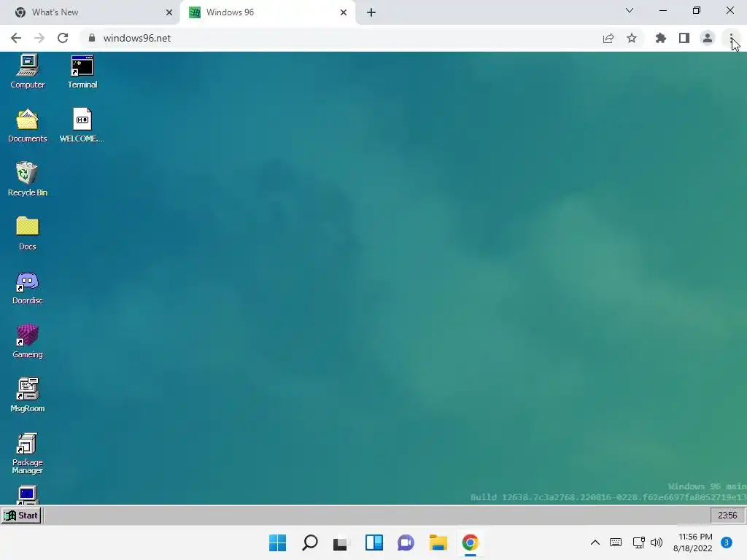
Task: Open the network status tray icon
Action: click(x=638, y=542)
